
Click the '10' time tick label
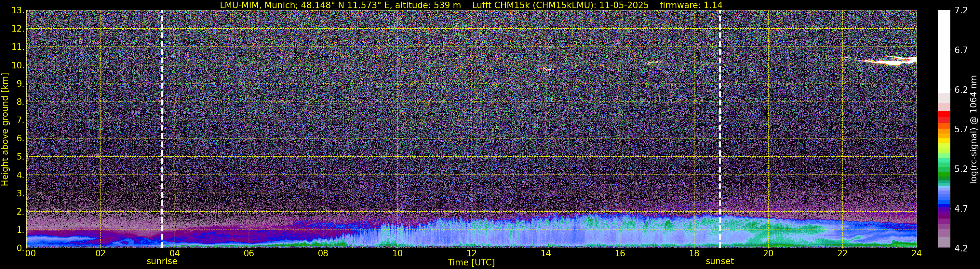pyautogui.click(x=397, y=253)
